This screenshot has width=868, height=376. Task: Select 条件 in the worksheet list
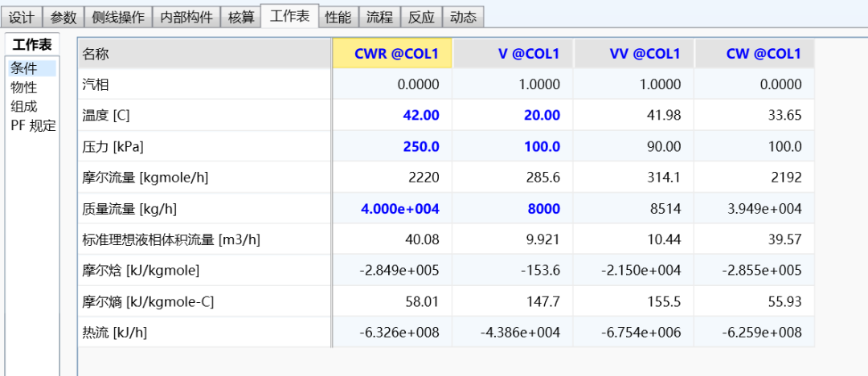pos(24,69)
